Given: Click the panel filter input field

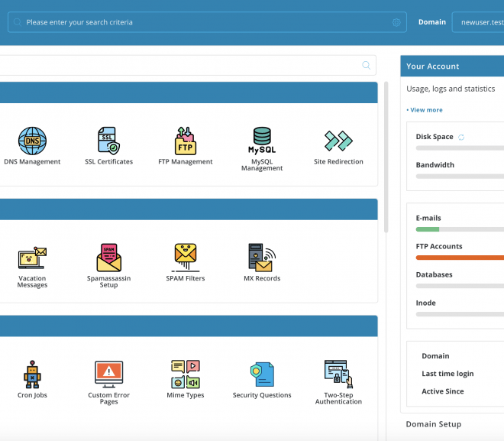Looking at the screenshot, I should [x=186, y=65].
